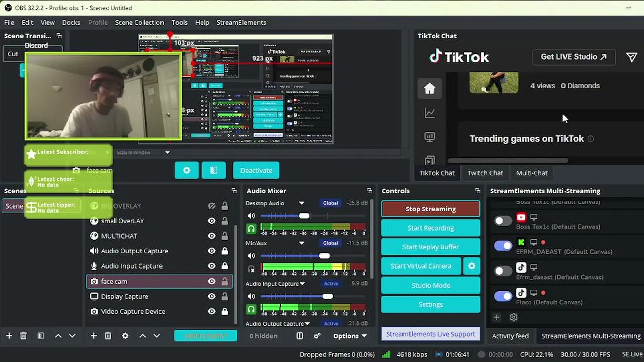644x362 pixels.
Task: Move the scene up
Action: click(58, 336)
